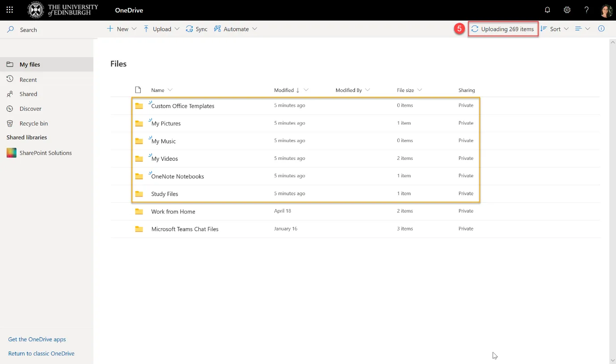The image size is (616, 364).
Task: Click the information panel icon
Action: [x=601, y=29]
